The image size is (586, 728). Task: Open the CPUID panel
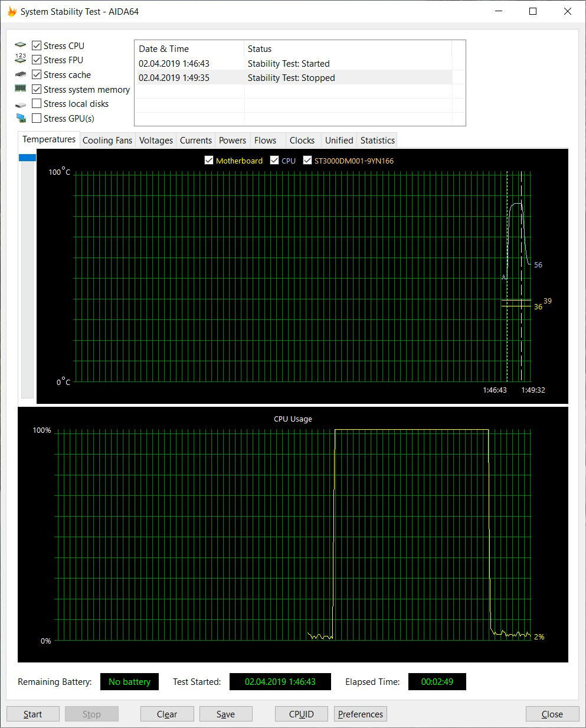click(x=302, y=714)
